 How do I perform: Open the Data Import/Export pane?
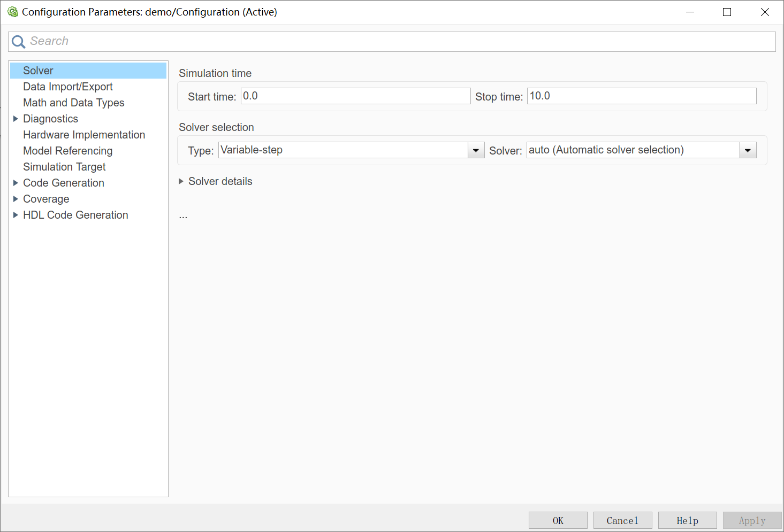pyautogui.click(x=68, y=87)
